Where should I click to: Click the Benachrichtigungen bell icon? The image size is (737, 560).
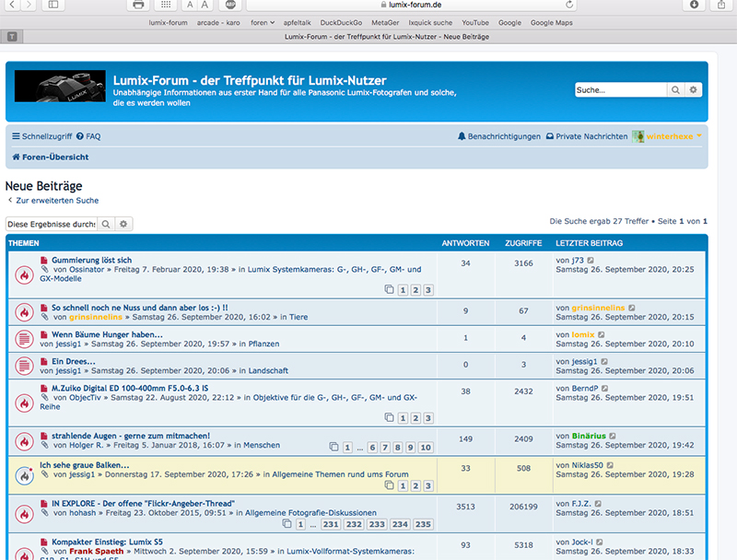[x=462, y=136]
